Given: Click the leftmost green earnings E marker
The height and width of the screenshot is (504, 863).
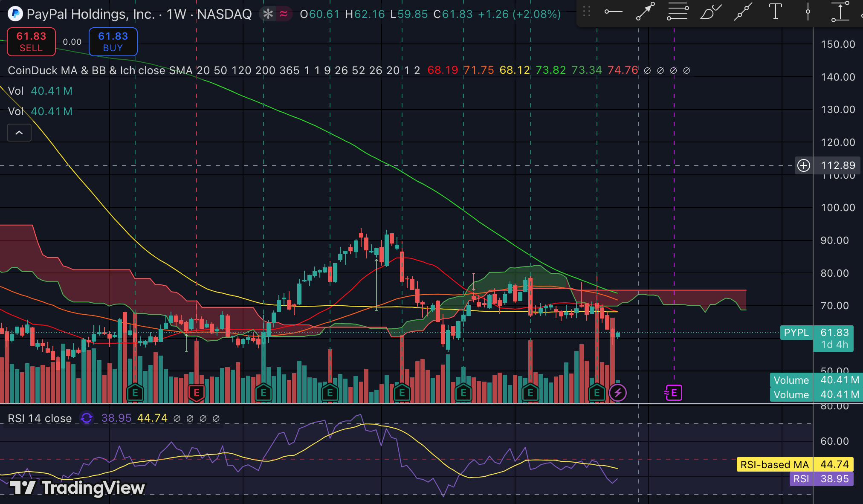Looking at the screenshot, I should 135,393.
